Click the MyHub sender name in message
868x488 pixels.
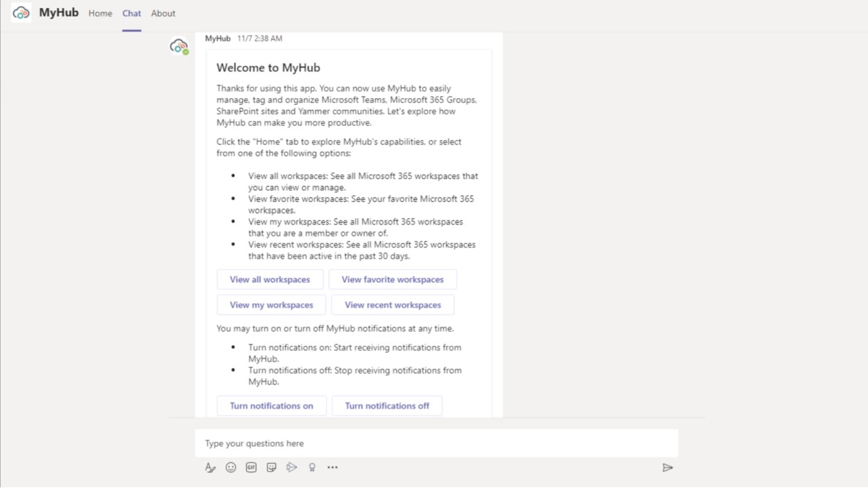pos(218,39)
